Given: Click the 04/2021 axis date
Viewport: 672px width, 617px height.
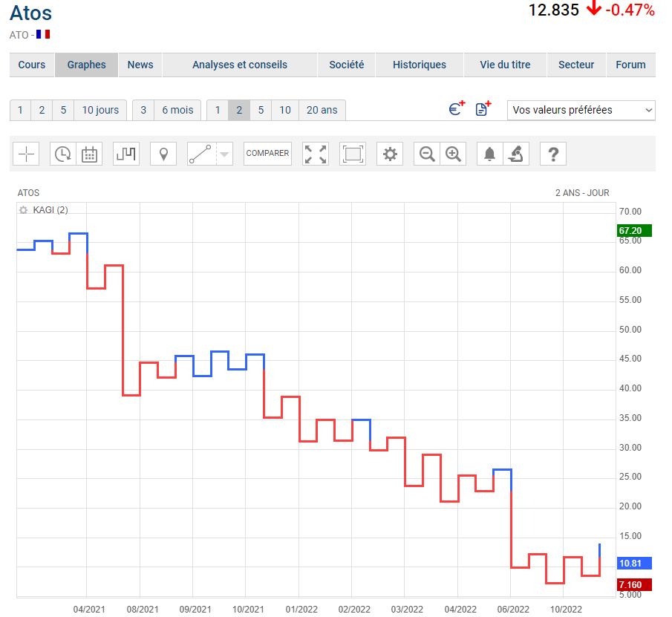Looking at the screenshot, I should (88, 610).
